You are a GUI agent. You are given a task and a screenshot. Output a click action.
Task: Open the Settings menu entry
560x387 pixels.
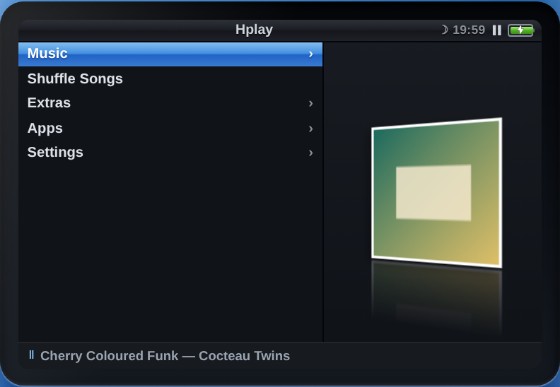pos(170,152)
